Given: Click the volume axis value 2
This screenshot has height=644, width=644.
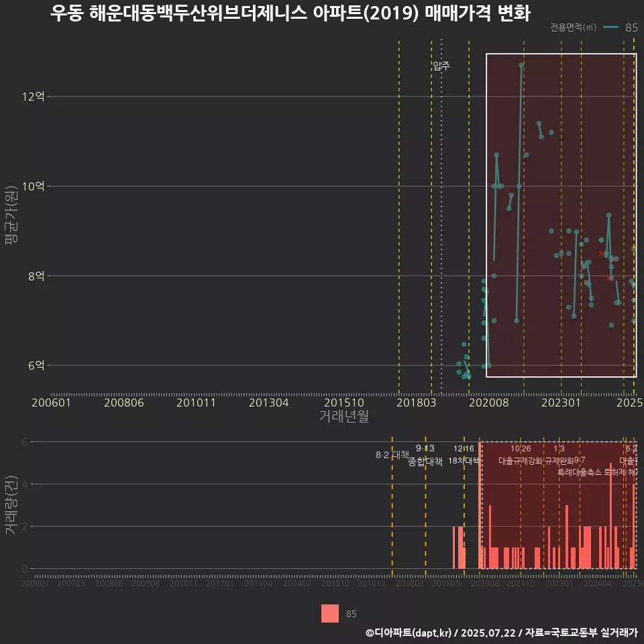Looking at the screenshot, I should tap(25, 527).
